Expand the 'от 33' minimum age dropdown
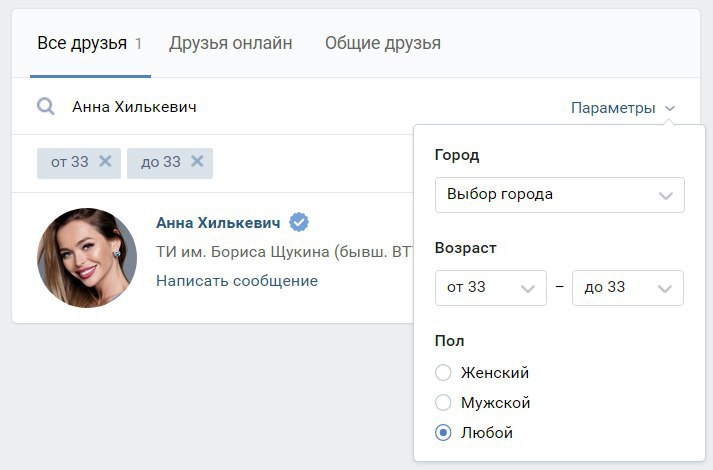Viewport: 713px width, 470px height. point(491,288)
